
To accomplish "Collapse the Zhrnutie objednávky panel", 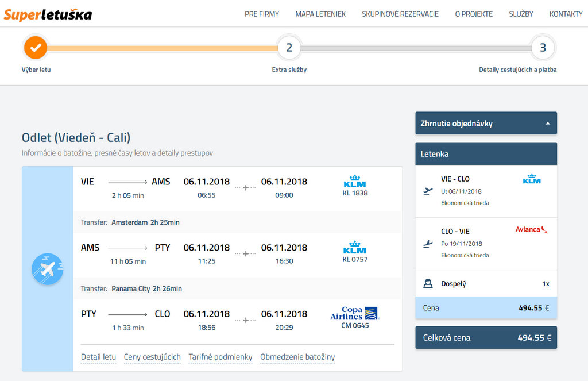I will [547, 124].
